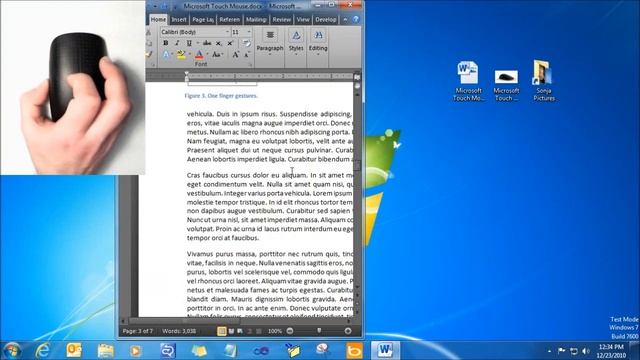Shrink font size with small A

(x=247, y=54)
